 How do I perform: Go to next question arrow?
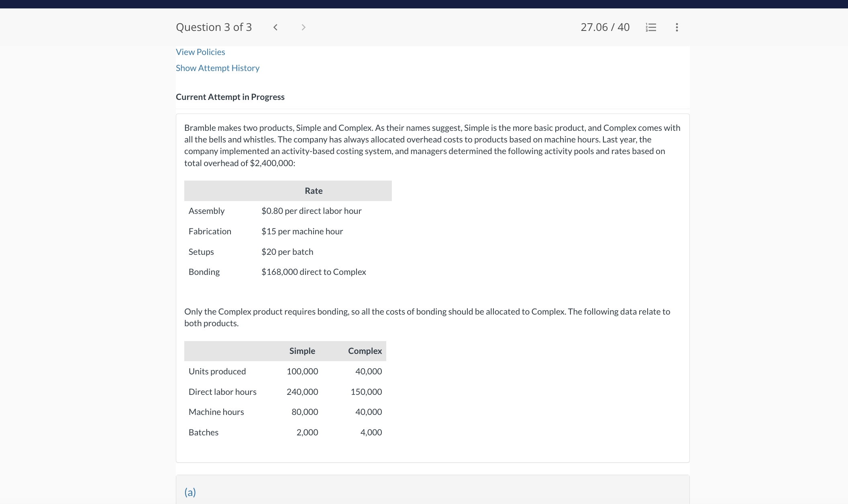coord(304,27)
